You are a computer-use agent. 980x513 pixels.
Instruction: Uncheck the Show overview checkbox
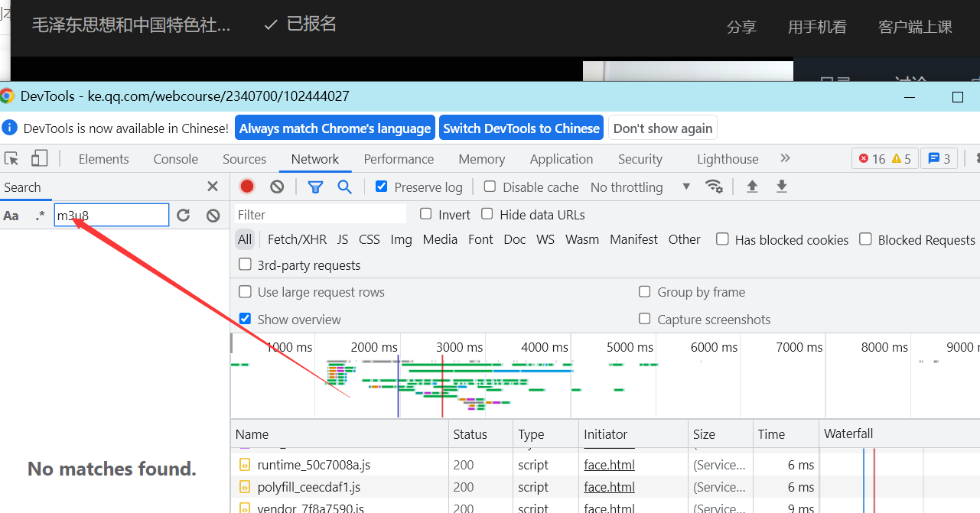(245, 319)
